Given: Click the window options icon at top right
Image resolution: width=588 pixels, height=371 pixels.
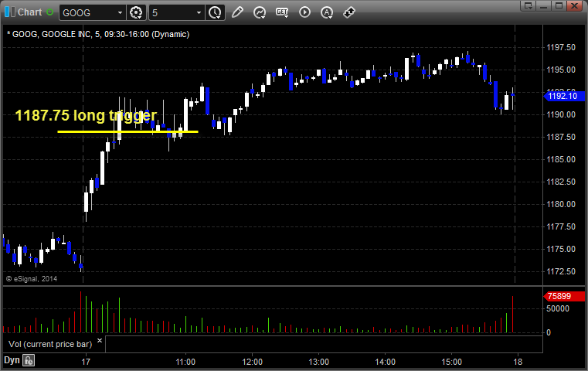Looking at the screenshot, I should pyautogui.click(x=529, y=5).
